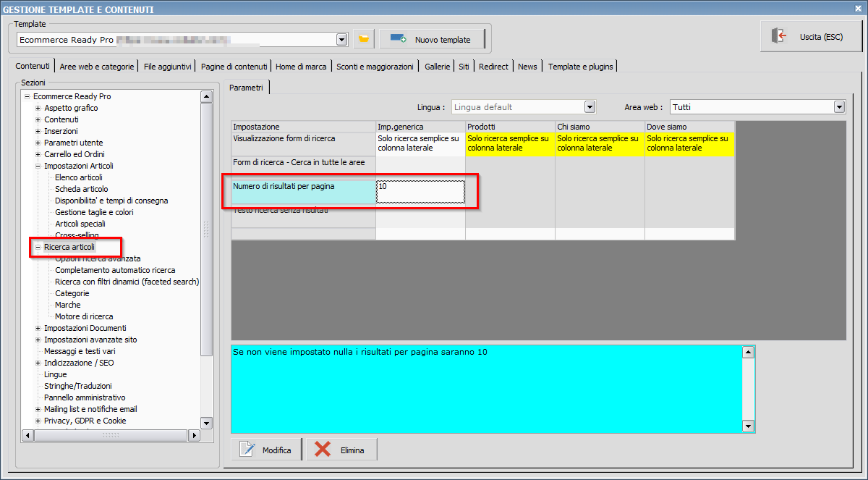Select Elenco articoli in the tree

click(x=79, y=177)
